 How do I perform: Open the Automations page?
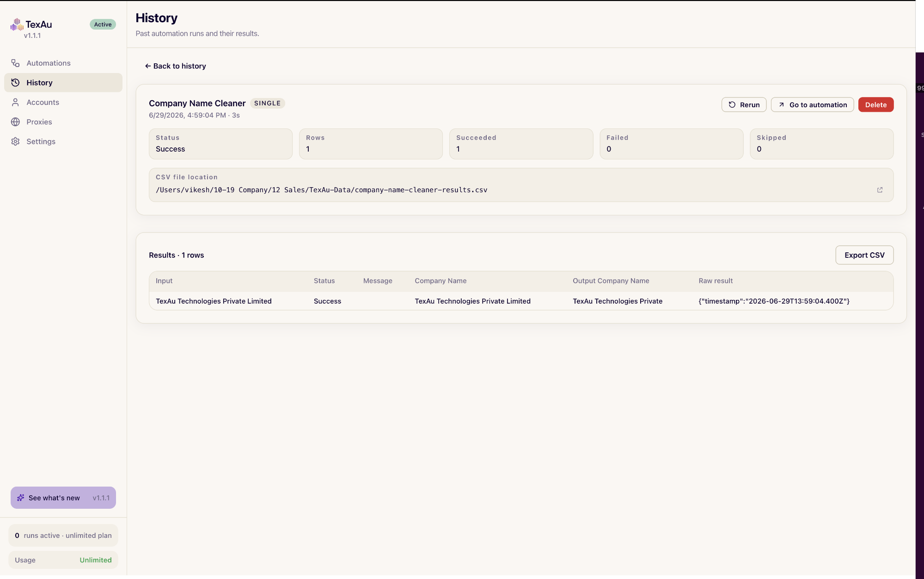pos(63,63)
